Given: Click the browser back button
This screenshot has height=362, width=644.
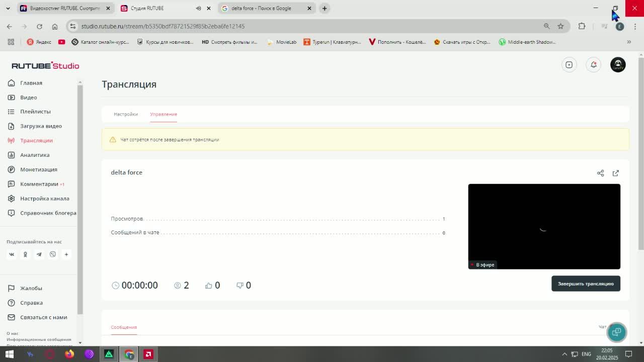Looking at the screenshot, I should 10,26.
